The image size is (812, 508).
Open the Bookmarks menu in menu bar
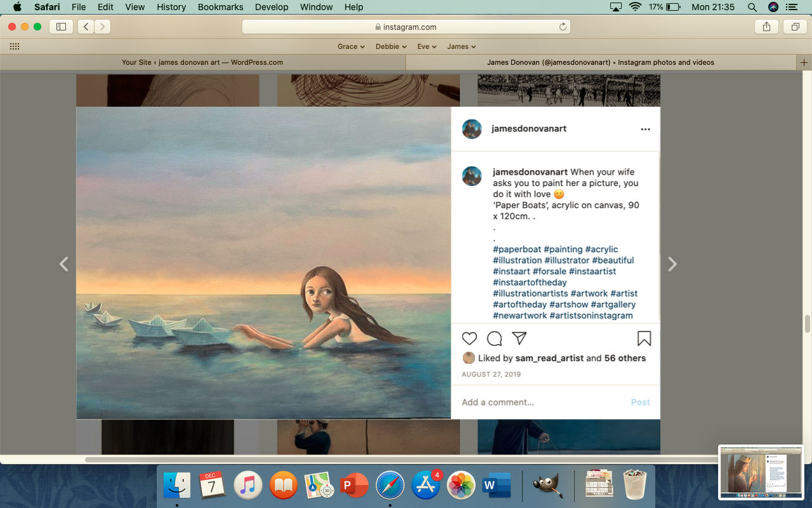220,7
